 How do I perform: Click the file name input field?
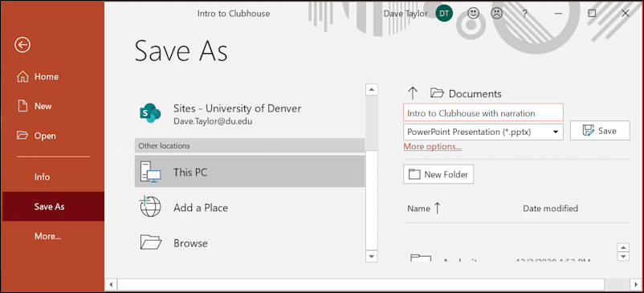[483, 112]
